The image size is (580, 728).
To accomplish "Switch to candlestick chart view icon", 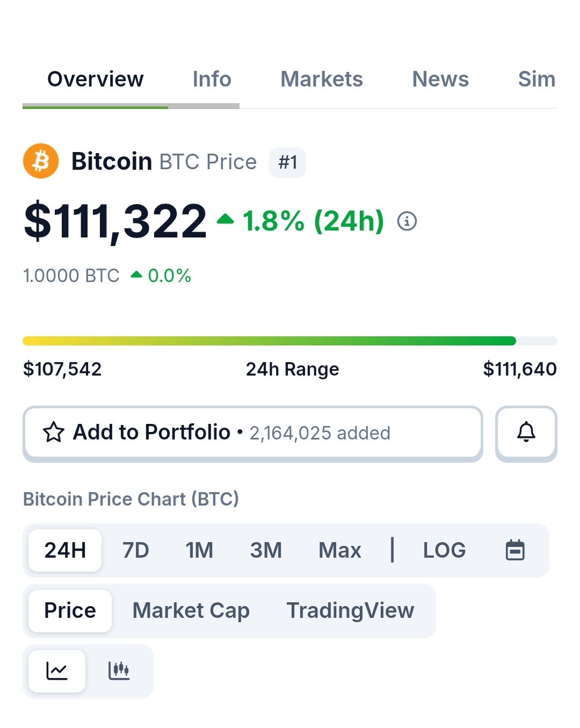I will click(x=119, y=671).
